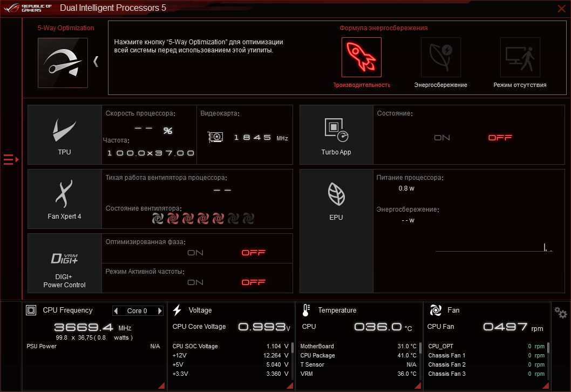This screenshot has width=571, height=392.
Task: Expand Voltage panel corner triangle
Action: [290, 386]
